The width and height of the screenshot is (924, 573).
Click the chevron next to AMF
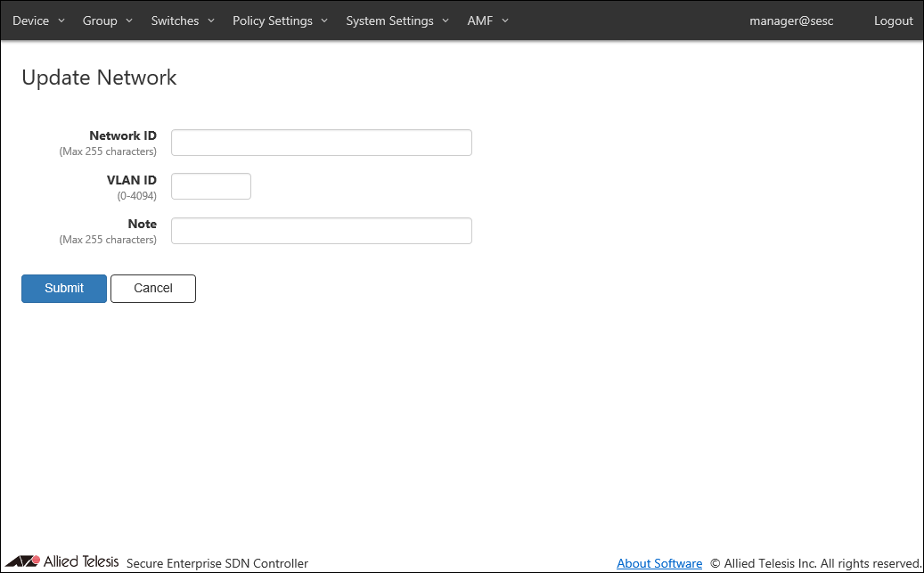505,20
